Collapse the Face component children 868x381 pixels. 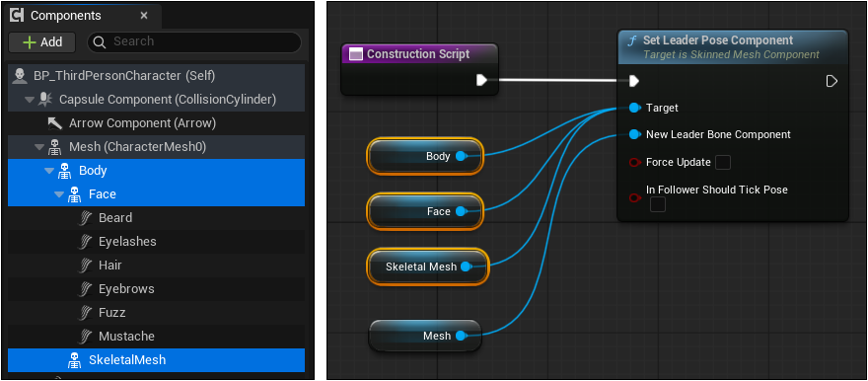coord(58,194)
